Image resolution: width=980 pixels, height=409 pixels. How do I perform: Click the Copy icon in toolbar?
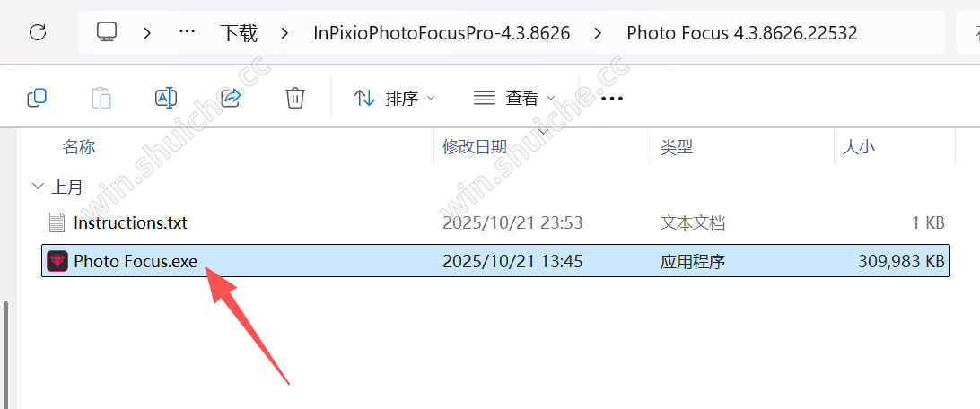[37, 98]
